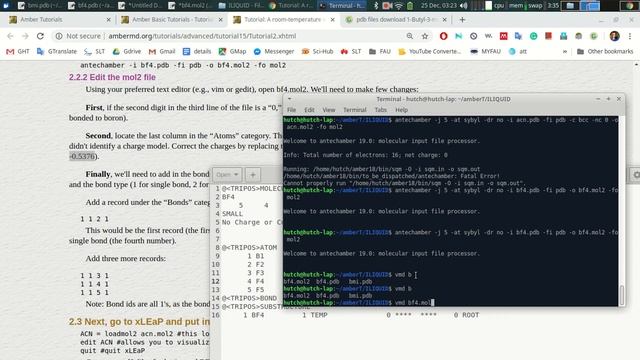
Task: Switch to the bmi.pdb taskbar window
Action: tap(39, 5)
